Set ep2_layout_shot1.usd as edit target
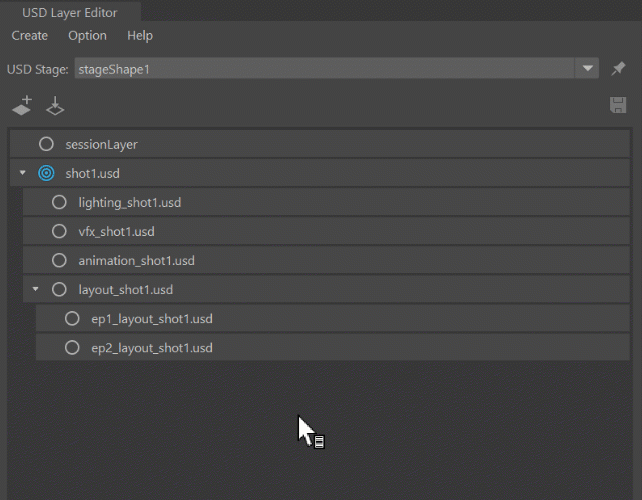The height and width of the screenshot is (500, 642). (x=72, y=348)
